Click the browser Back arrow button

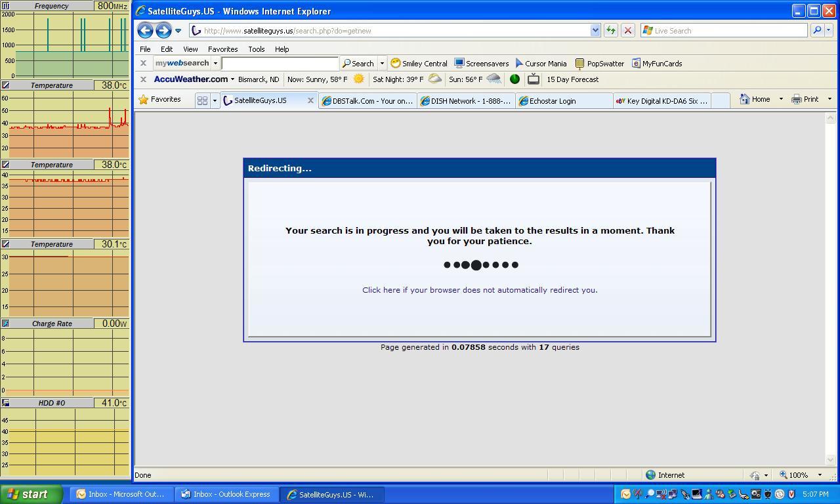pos(146,30)
